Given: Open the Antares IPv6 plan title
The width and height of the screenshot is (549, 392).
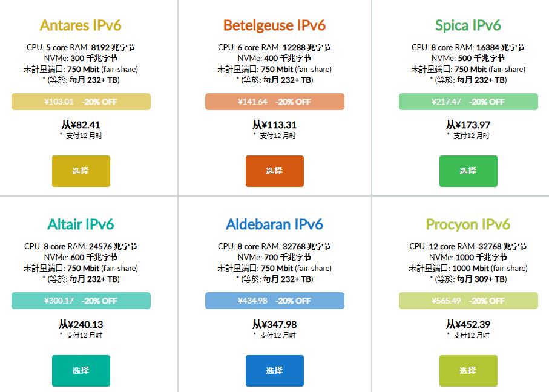Looking at the screenshot, I should click(81, 25).
